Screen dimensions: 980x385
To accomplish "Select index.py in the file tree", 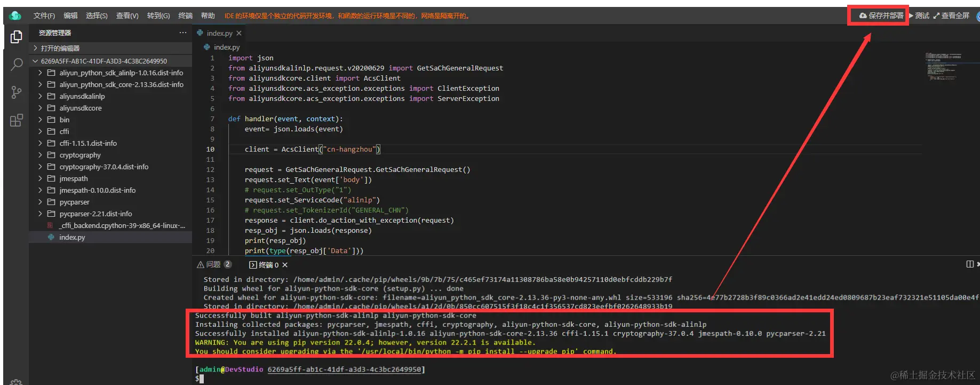I will point(110,237).
